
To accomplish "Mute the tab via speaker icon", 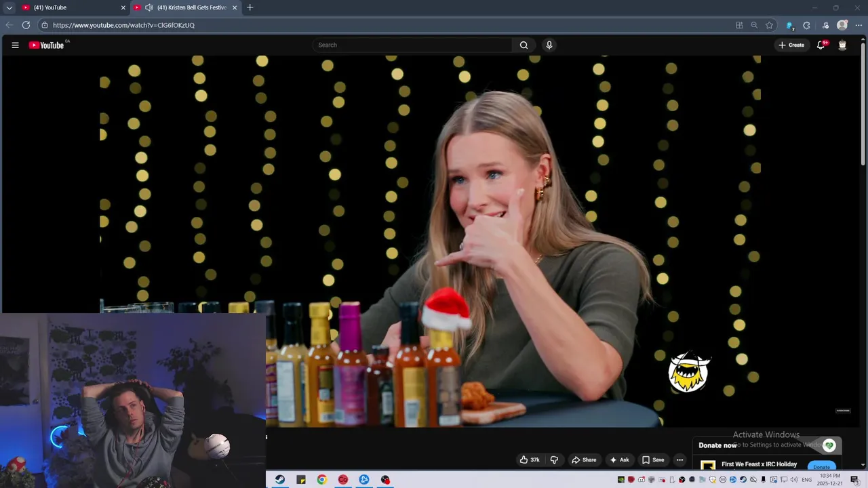I will click(149, 7).
